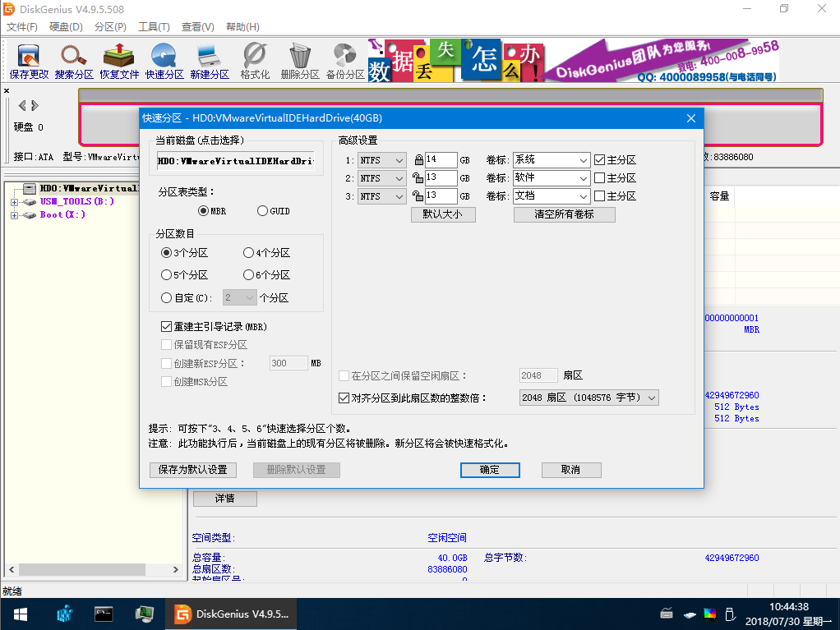Select GUID partition table type

[x=262, y=211]
